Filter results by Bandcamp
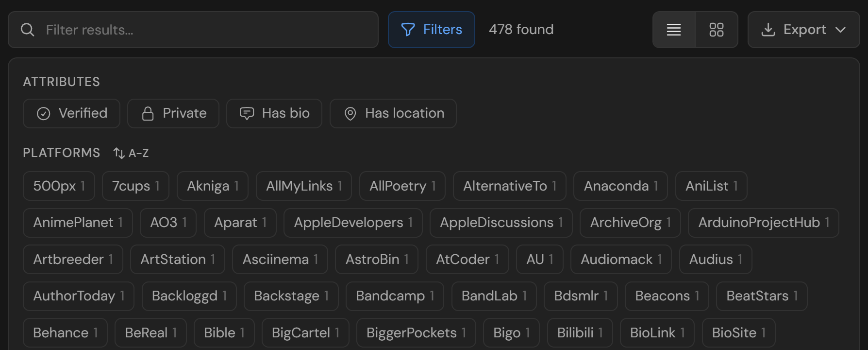 click(395, 296)
